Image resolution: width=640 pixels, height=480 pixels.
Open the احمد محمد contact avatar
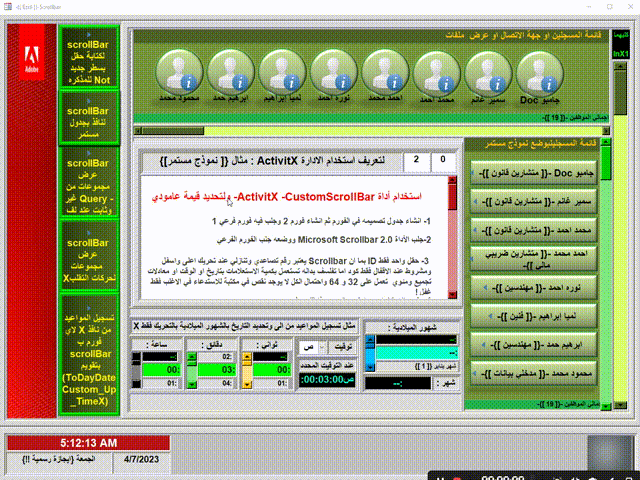tap(385, 73)
